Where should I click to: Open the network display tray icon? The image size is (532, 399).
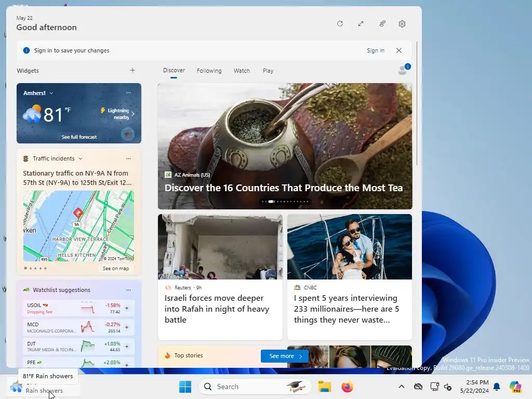point(434,387)
